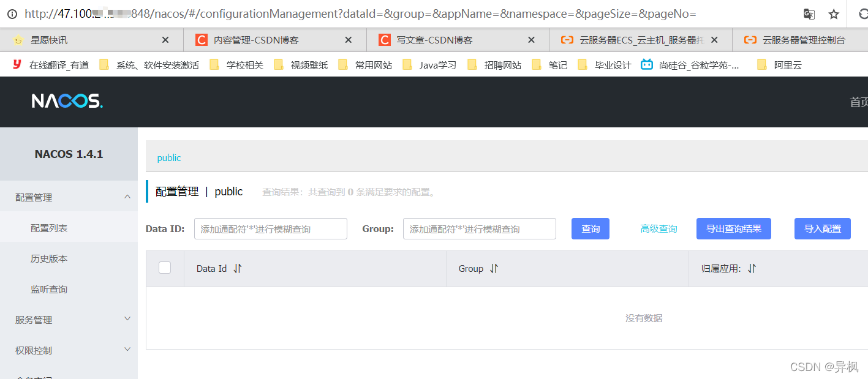Switch to the 写文章-CSDN博客 browser tab

(x=458, y=40)
